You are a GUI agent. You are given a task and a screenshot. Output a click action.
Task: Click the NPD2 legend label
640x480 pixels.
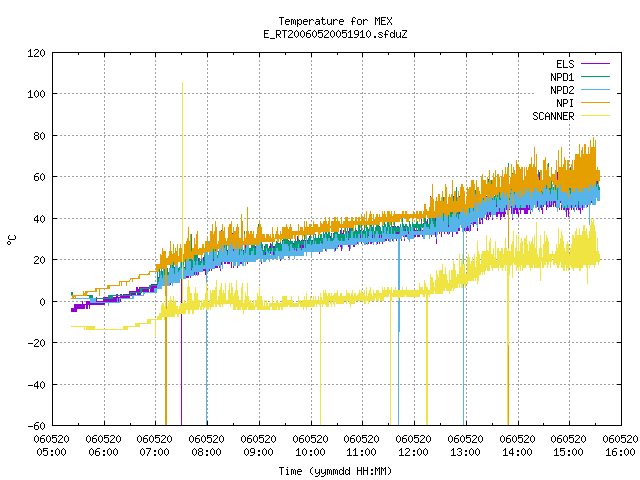(x=562, y=90)
